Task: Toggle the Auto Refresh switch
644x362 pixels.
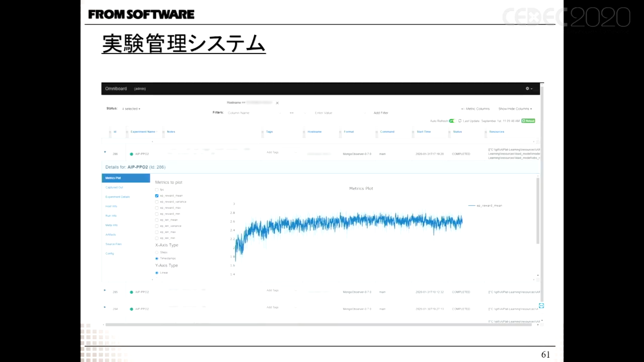Action: click(452, 121)
